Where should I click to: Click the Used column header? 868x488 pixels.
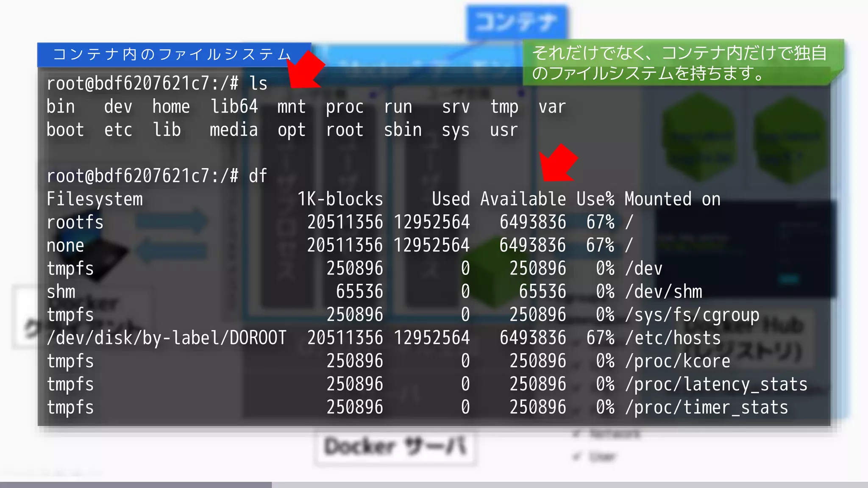click(451, 199)
